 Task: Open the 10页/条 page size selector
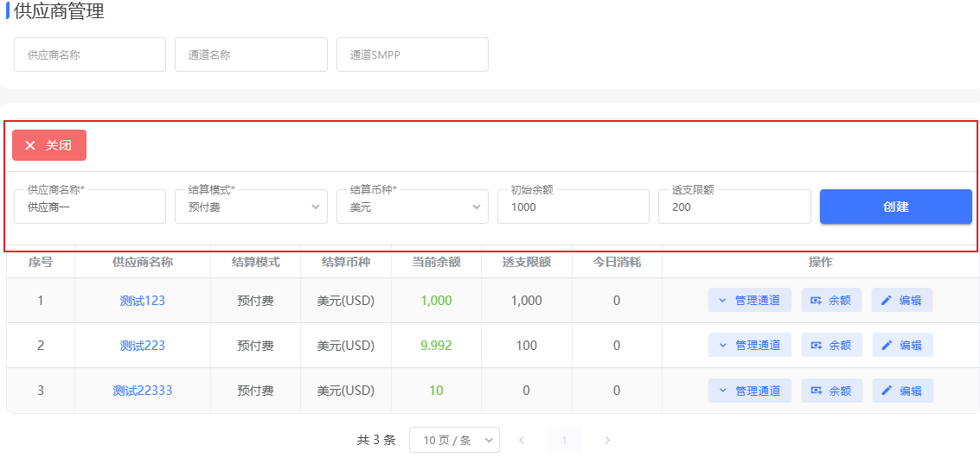[453, 440]
